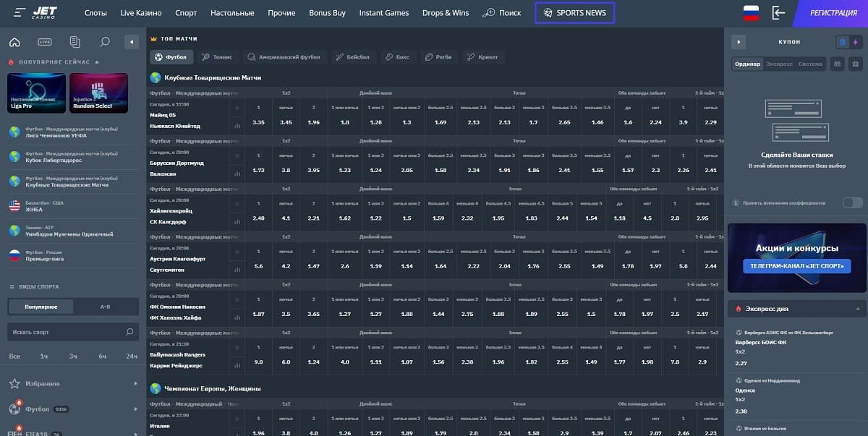Click the РЕГИСТРАЦИЯ button
This screenshot has width=868, height=436.
click(x=833, y=13)
